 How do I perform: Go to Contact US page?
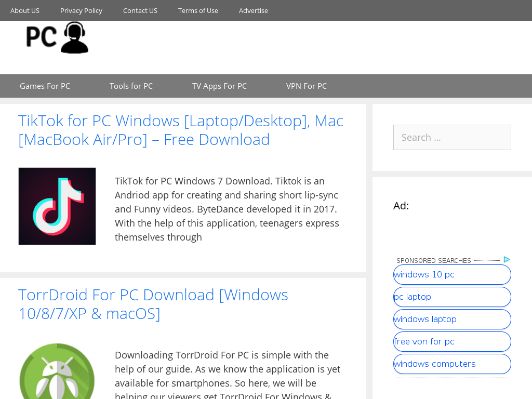[140, 10]
